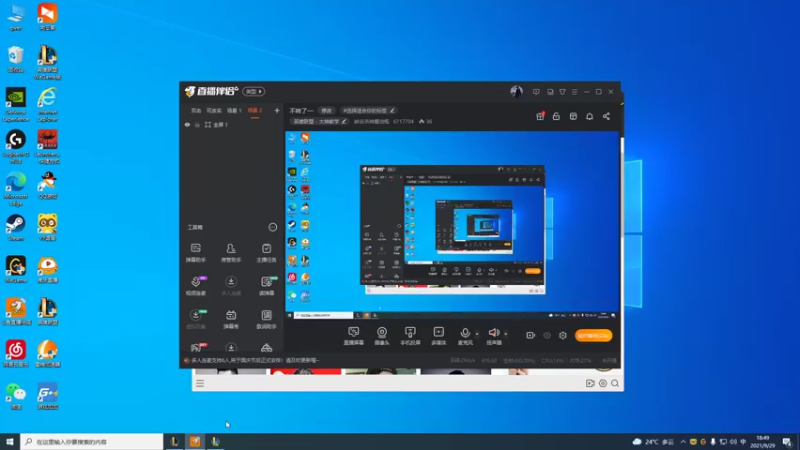Toggle lock on 全屏 1 source
This screenshot has width=800, height=450.
coord(197,125)
